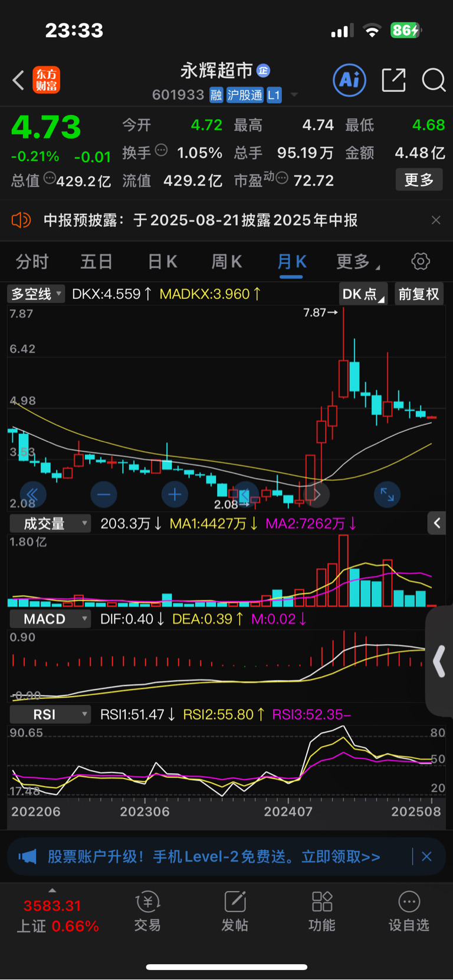This screenshot has width=453, height=980.
Task: Launch the AI assistant icon
Action: click(x=350, y=80)
